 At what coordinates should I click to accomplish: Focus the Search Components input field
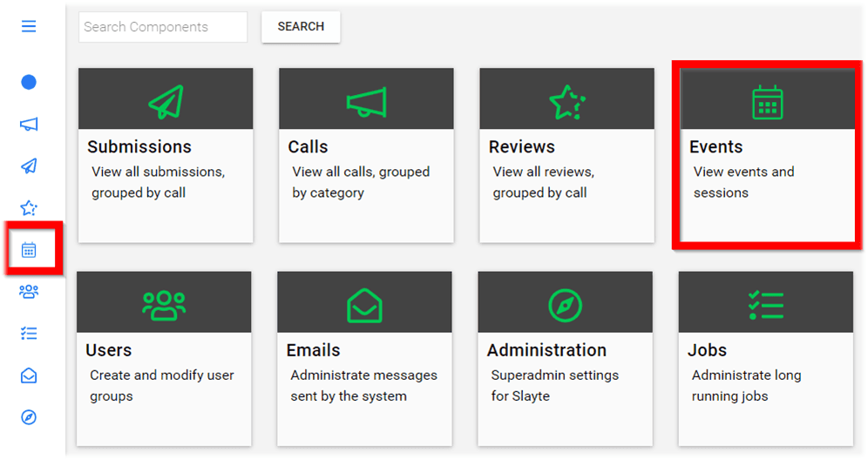[x=163, y=26]
